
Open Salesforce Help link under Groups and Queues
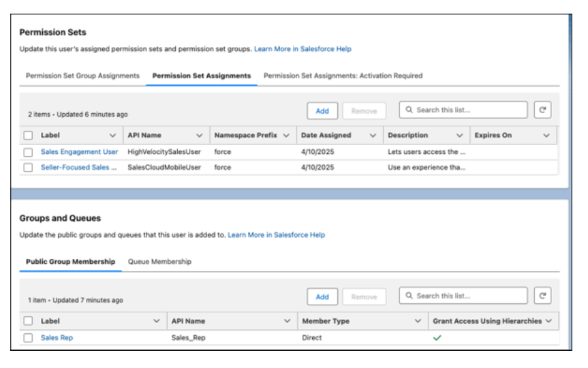click(277, 235)
